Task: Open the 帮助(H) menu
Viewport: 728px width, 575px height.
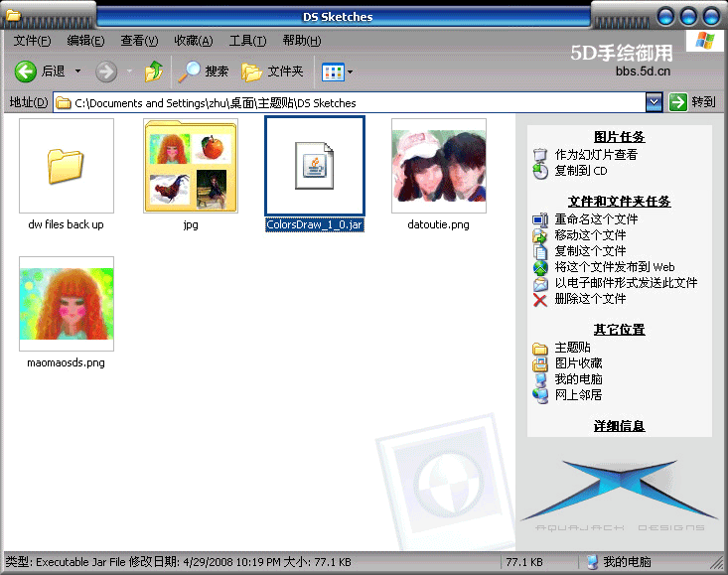Action: (302, 41)
